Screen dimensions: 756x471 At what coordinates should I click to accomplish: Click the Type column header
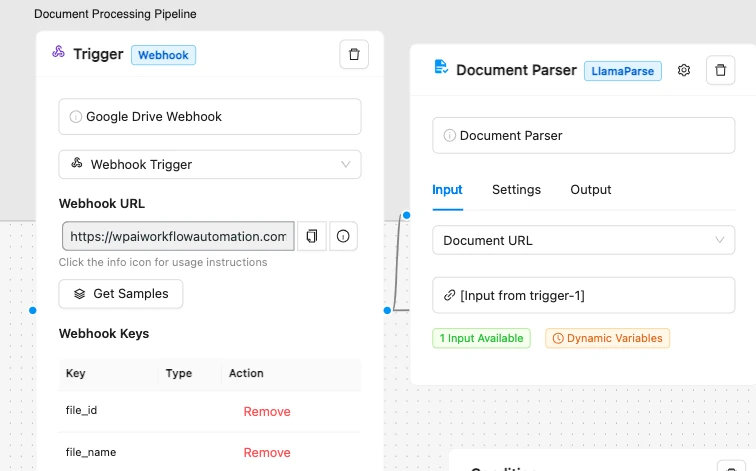[x=179, y=373]
